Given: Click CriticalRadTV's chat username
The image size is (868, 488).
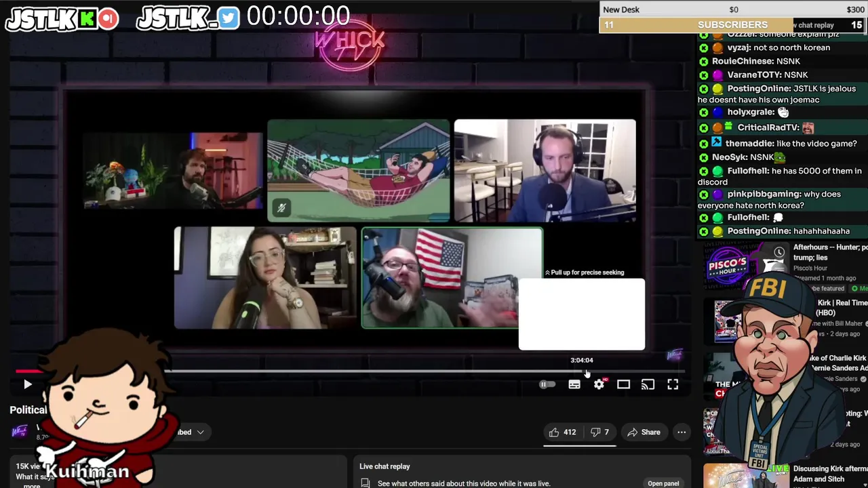Looking at the screenshot, I should coord(768,127).
